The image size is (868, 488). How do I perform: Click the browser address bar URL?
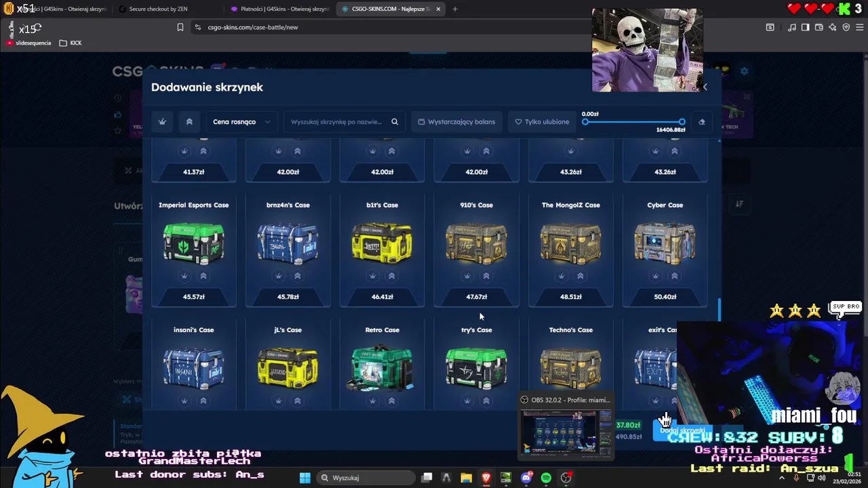253,27
